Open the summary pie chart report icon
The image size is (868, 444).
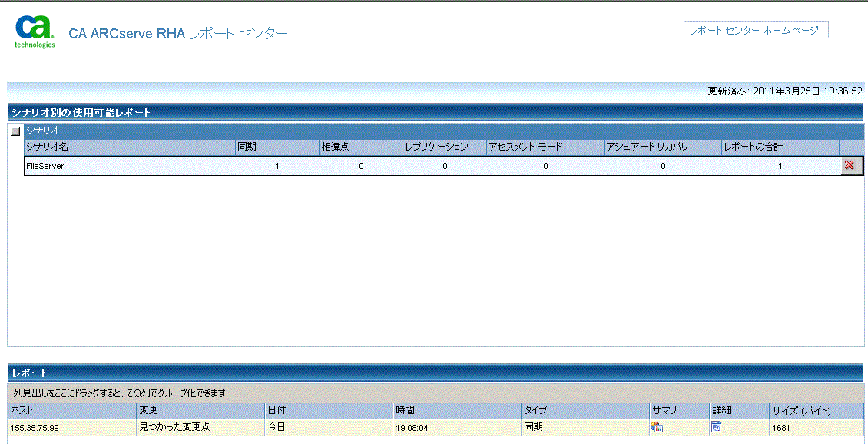658,427
